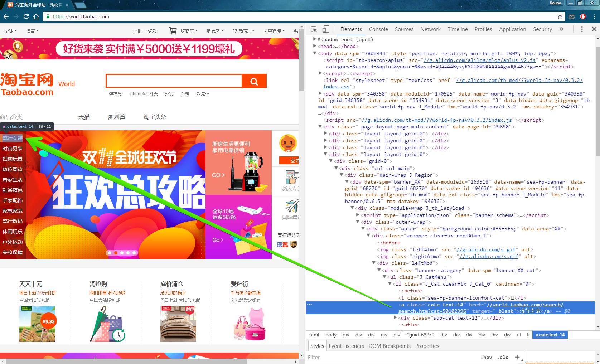This screenshot has width=600, height=364.
Task: Open the 语言 language dropdown
Action: point(32,31)
